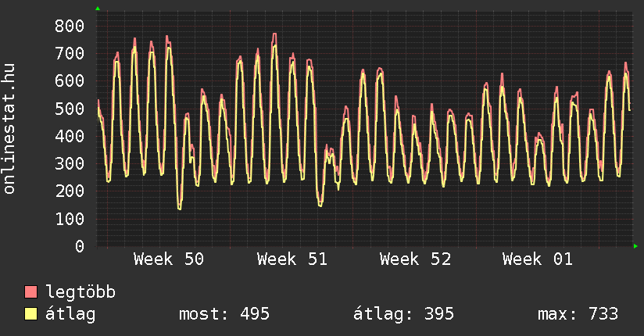Click the 300 y-axis value

(69, 164)
